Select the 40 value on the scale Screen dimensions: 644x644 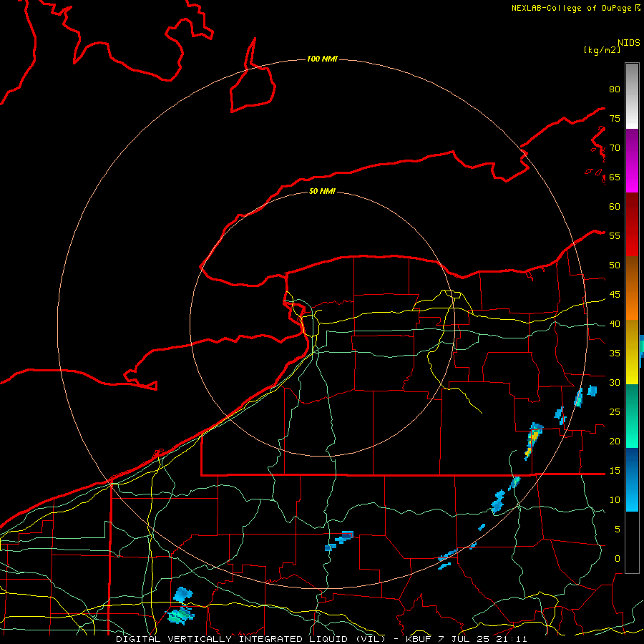pos(615,324)
